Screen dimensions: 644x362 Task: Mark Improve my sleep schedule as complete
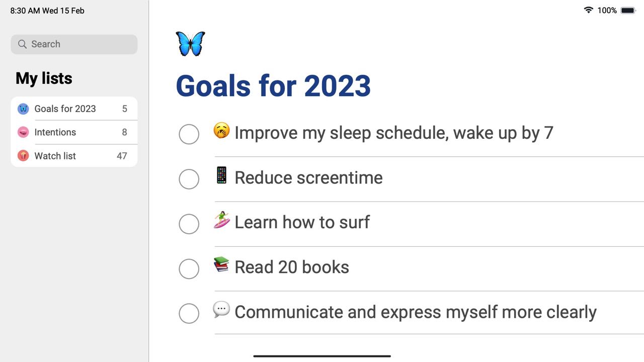click(x=189, y=134)
